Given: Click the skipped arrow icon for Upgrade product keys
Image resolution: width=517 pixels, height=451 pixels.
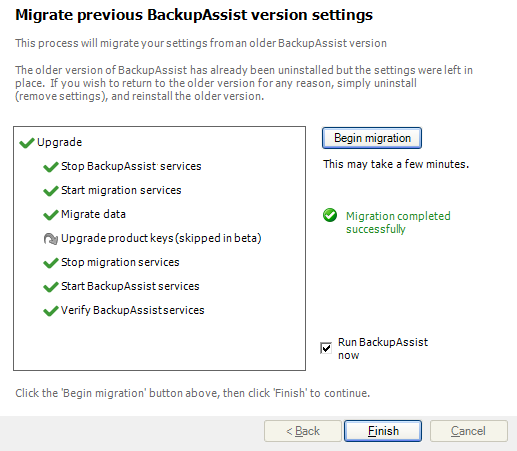Looking at the screenshot, I should (x=51, y=239).
